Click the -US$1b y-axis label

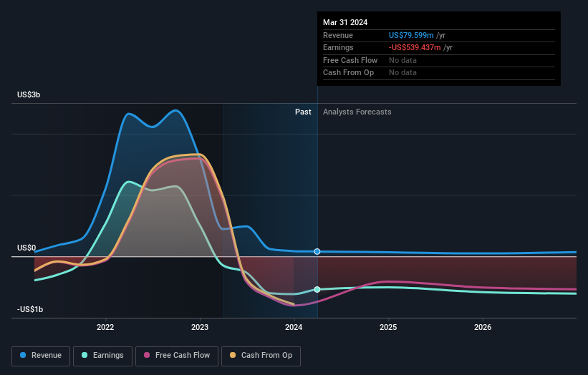click(30, 309)
